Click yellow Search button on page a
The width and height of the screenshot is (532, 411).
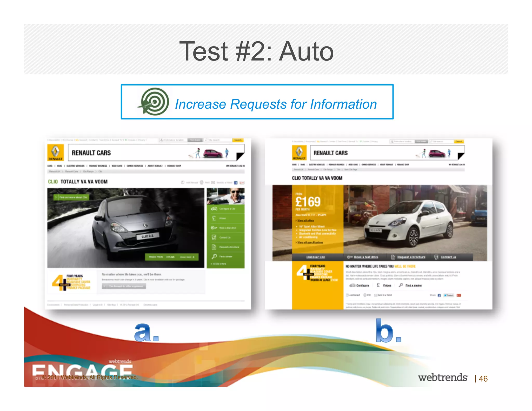coord(238,140)
